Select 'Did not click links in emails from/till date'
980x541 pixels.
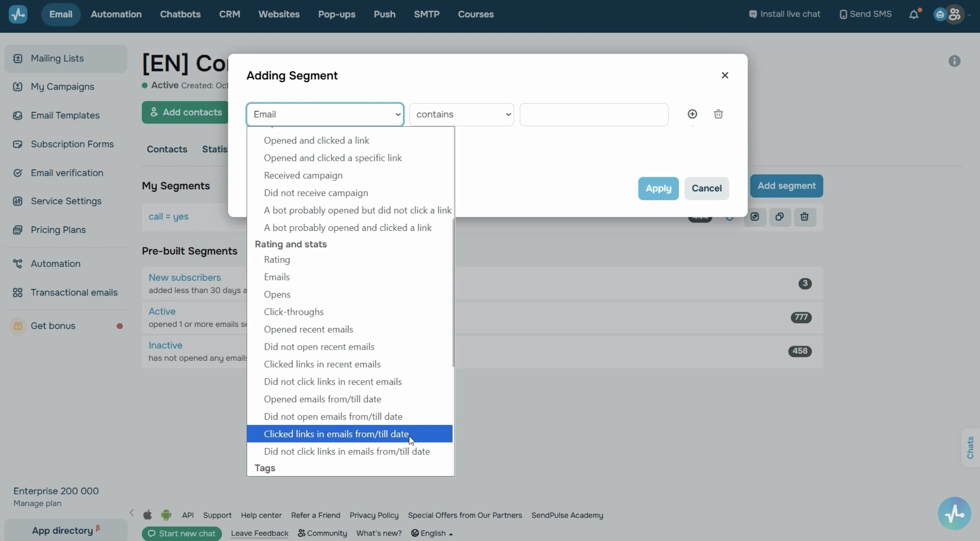coord(349,451)
